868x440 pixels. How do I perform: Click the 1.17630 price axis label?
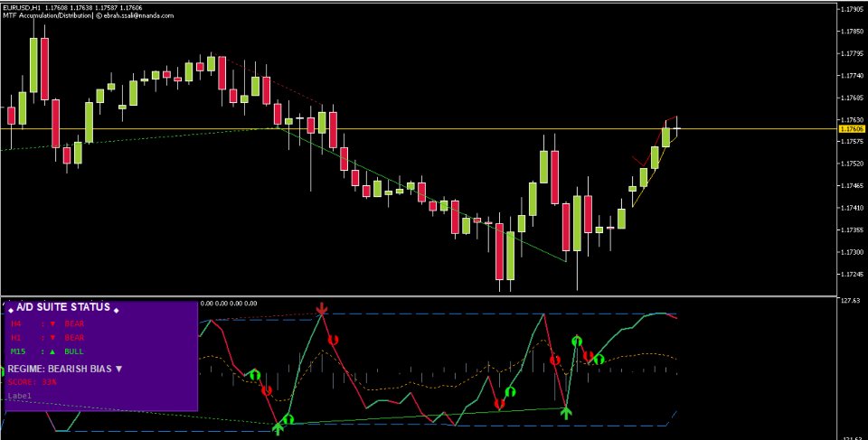pos(854,119)
